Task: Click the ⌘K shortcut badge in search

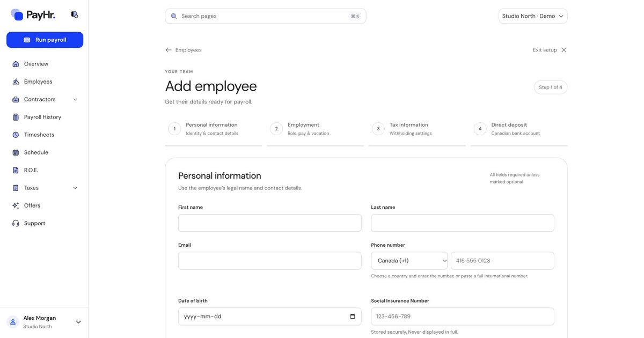Action: coord(355,16)
